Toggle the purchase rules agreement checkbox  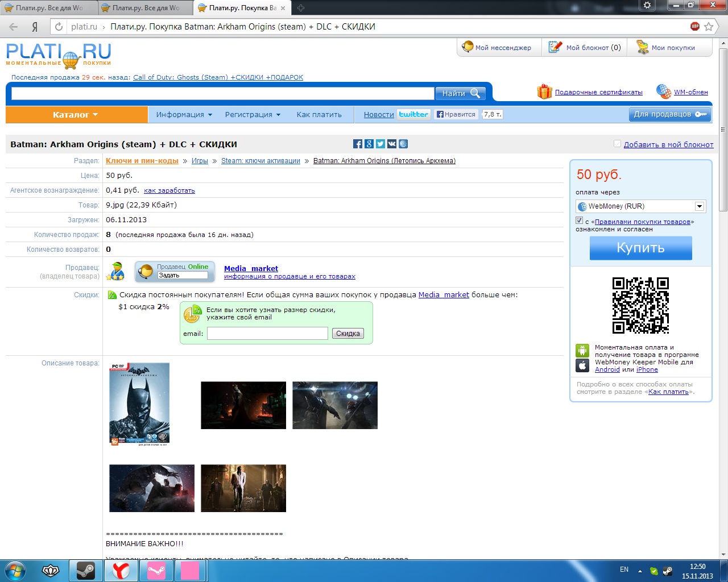(x=580, y=221)
